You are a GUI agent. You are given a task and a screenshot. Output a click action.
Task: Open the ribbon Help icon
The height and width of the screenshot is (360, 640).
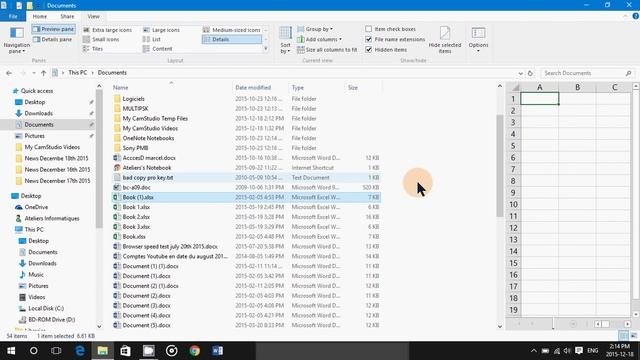click(x=636, y=16)
